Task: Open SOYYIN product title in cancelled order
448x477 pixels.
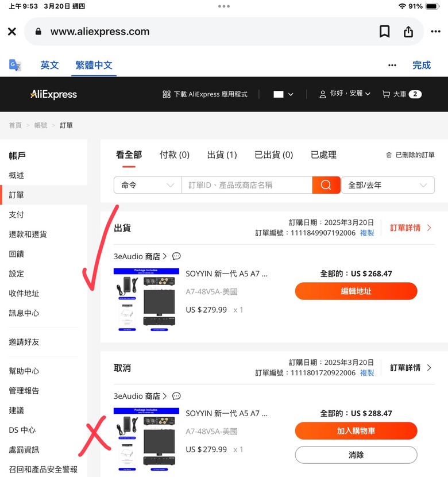Action: coord(226,413)
